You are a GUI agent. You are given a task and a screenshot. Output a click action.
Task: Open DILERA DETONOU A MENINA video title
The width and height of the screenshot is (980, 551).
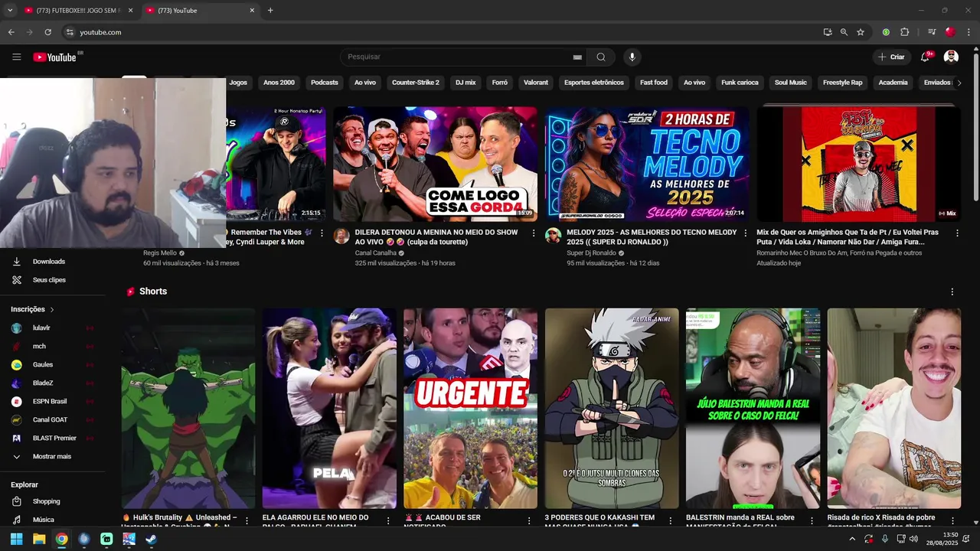pyautogui.click(x=436, y=237)
